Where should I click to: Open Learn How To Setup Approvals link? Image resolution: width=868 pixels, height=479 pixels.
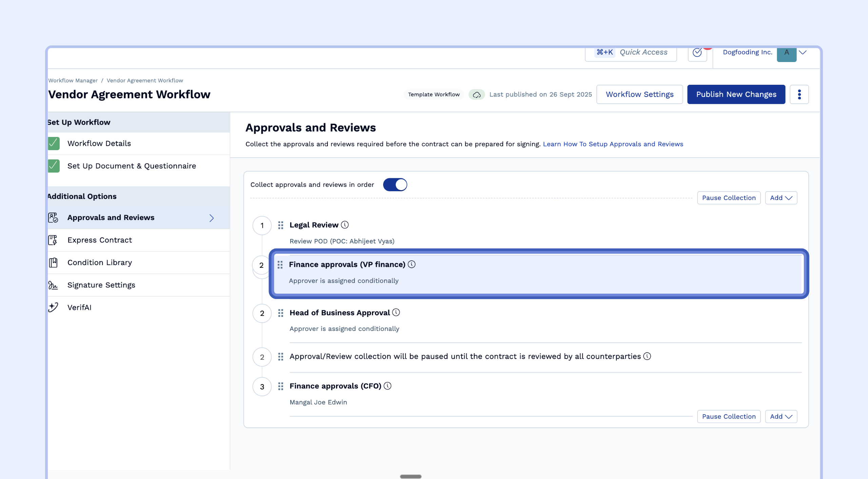(613, 144)
